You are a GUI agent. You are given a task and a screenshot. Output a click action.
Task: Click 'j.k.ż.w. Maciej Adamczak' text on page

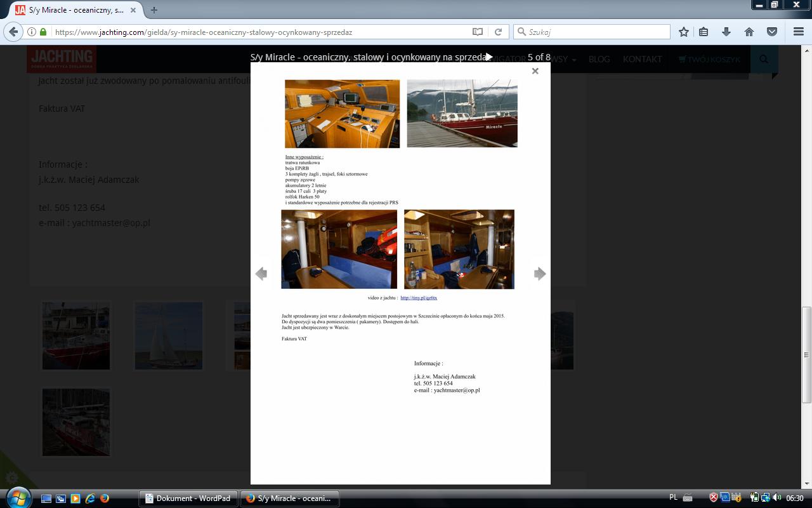(x=89, y=180)
